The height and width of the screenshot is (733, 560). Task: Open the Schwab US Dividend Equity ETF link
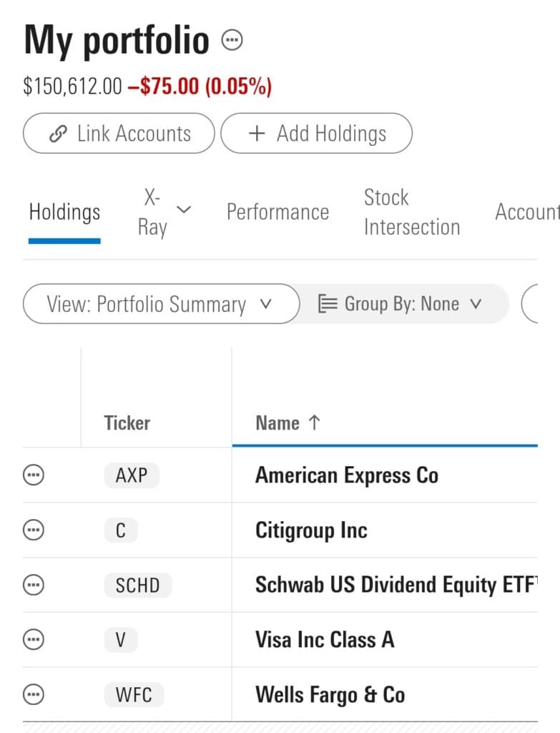click(x=396, y=585)
